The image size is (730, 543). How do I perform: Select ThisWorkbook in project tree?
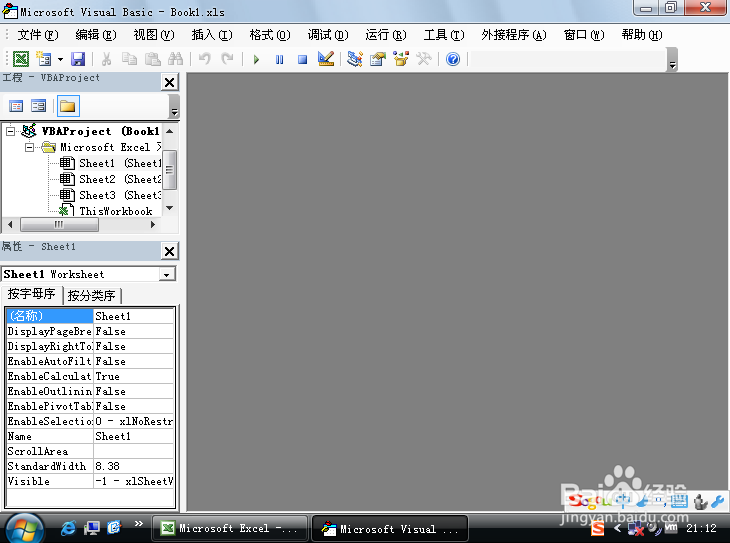click(106, 211)
